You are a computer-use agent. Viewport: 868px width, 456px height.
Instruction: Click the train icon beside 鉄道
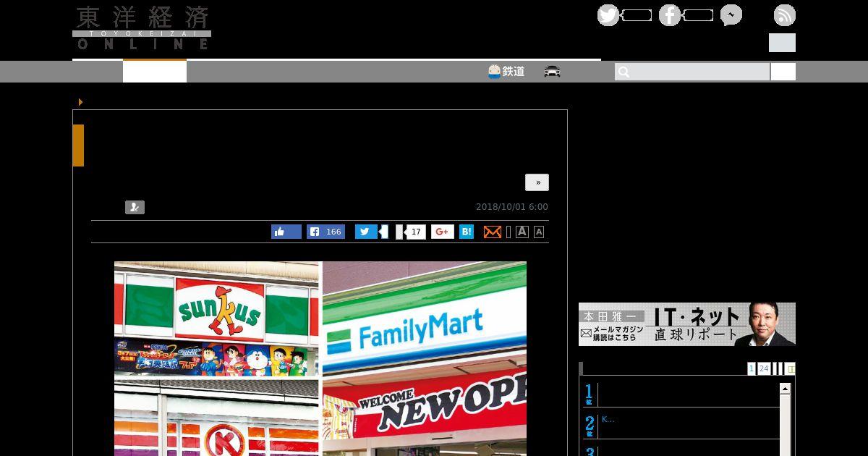point(495,72)
